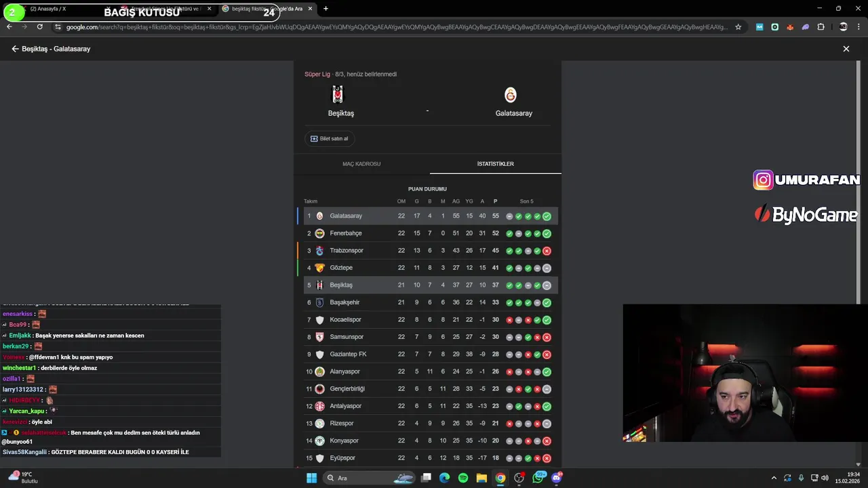
Task: Open the Chrome three-dot menu
Action: click(x=859, y=27)
